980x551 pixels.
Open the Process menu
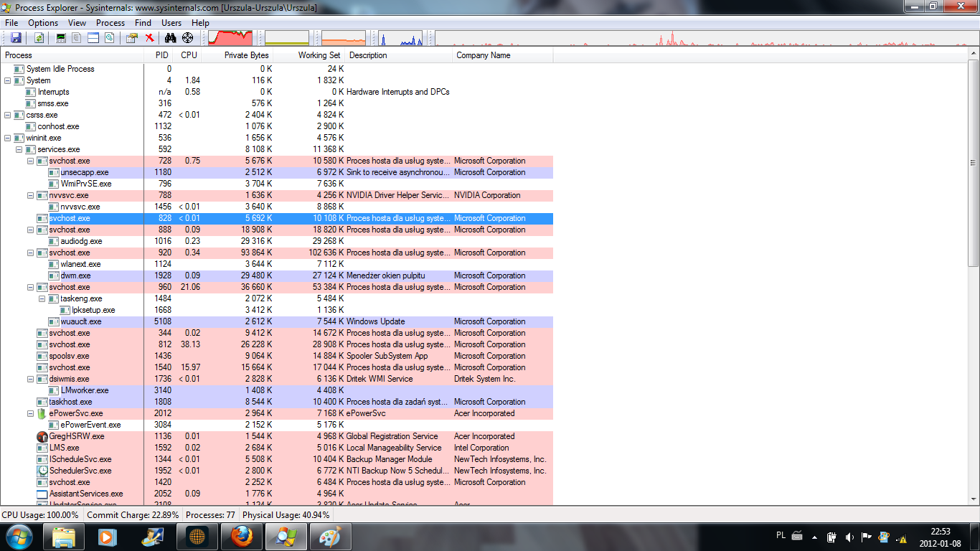click(110, 23)
